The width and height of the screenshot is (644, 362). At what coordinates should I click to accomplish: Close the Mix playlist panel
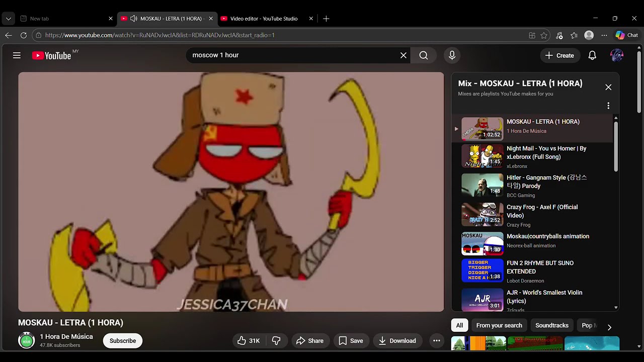tap(608, 87)
